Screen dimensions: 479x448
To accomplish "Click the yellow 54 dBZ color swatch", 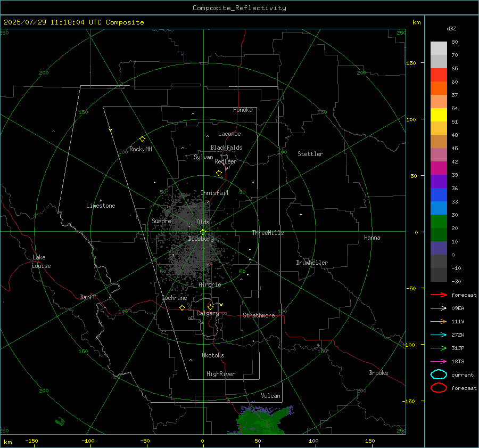I will (439, 115).
